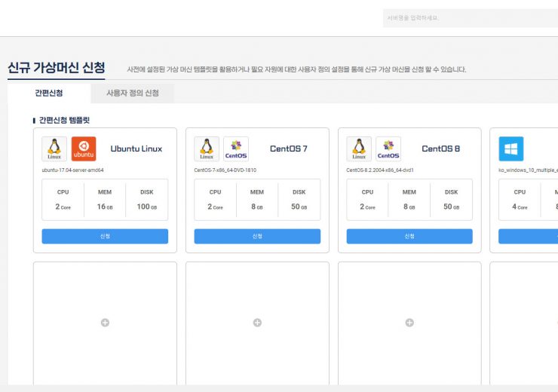558x392 pixels.
Task: Focus the server name search input field
Action: [x=468, y=18]
